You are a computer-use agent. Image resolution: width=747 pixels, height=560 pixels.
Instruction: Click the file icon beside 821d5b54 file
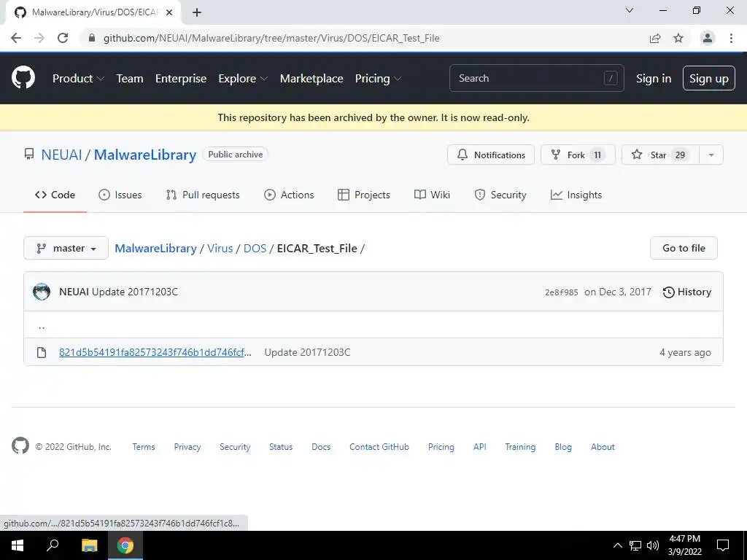click(x=42, y=352)
